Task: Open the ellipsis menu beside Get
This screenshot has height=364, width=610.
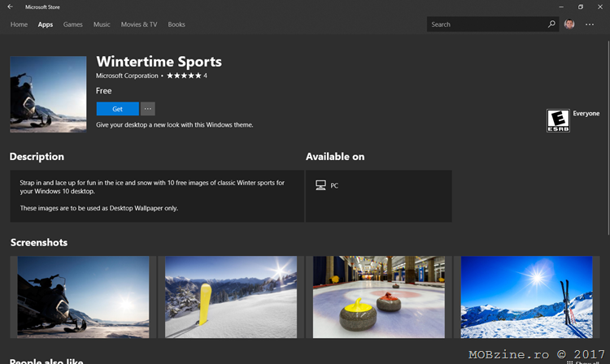Action: [x=148, y=109]
